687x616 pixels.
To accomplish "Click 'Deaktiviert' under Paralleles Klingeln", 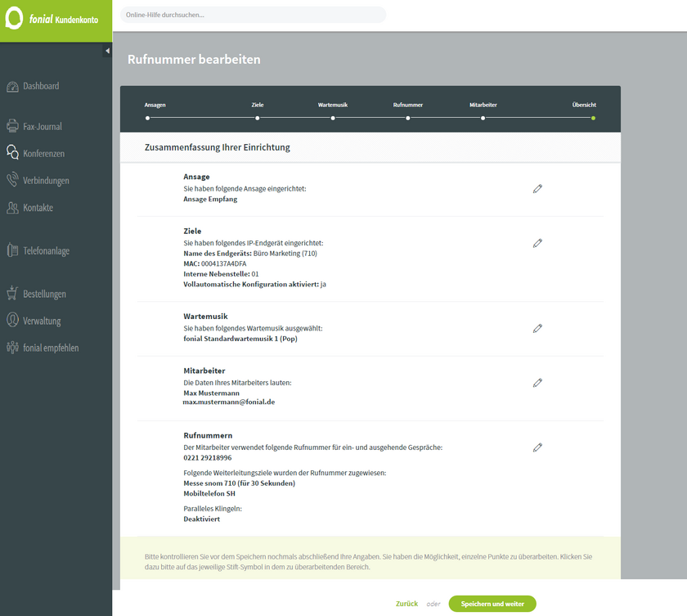I will click(201, 519).
